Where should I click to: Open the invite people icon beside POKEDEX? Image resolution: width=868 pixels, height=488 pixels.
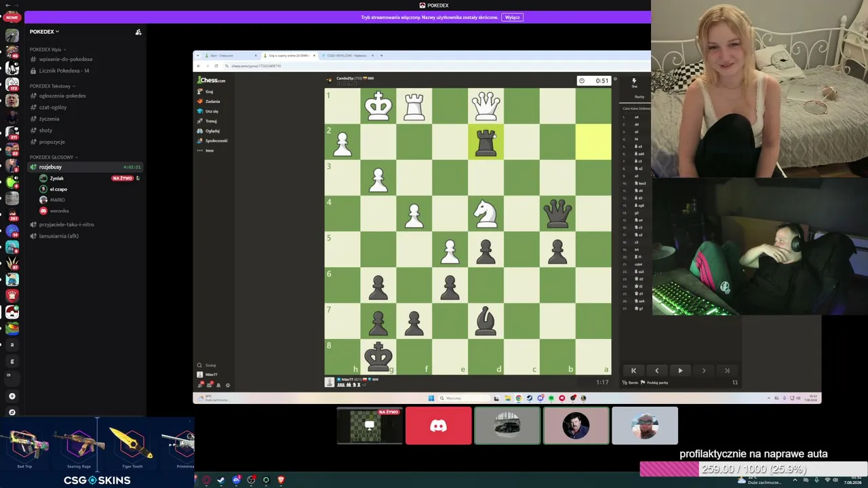click(138, 32)
